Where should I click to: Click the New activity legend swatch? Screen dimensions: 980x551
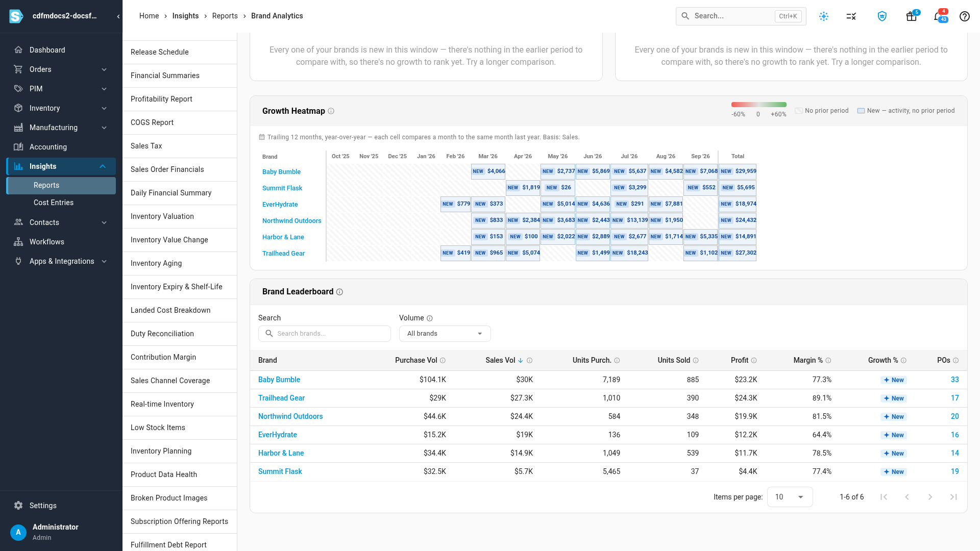click(x=861, y=111)
